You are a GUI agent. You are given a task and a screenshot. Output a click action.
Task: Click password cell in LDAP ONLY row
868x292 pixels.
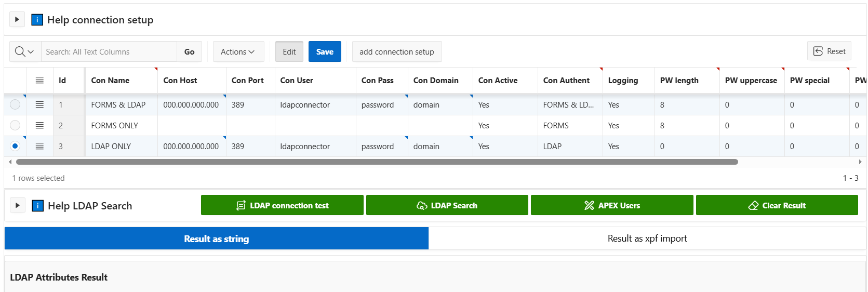(x=382, y=146)
